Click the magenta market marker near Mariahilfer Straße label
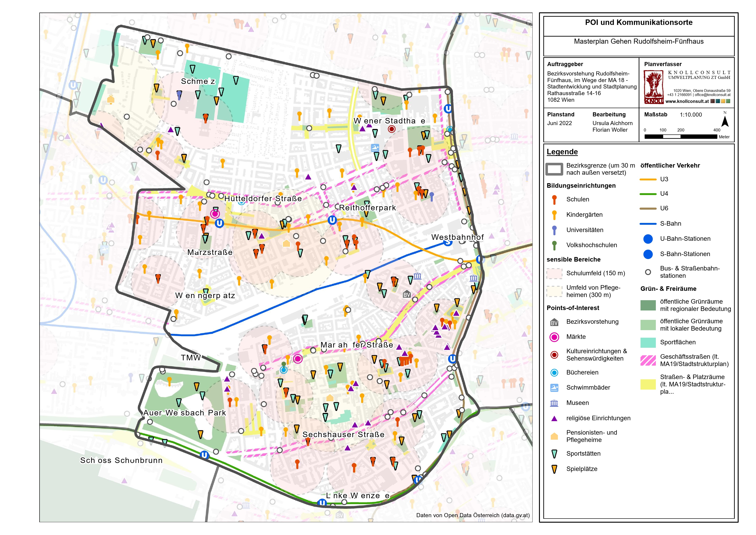This screenshot has height=535, width=756. click(298, 359)
